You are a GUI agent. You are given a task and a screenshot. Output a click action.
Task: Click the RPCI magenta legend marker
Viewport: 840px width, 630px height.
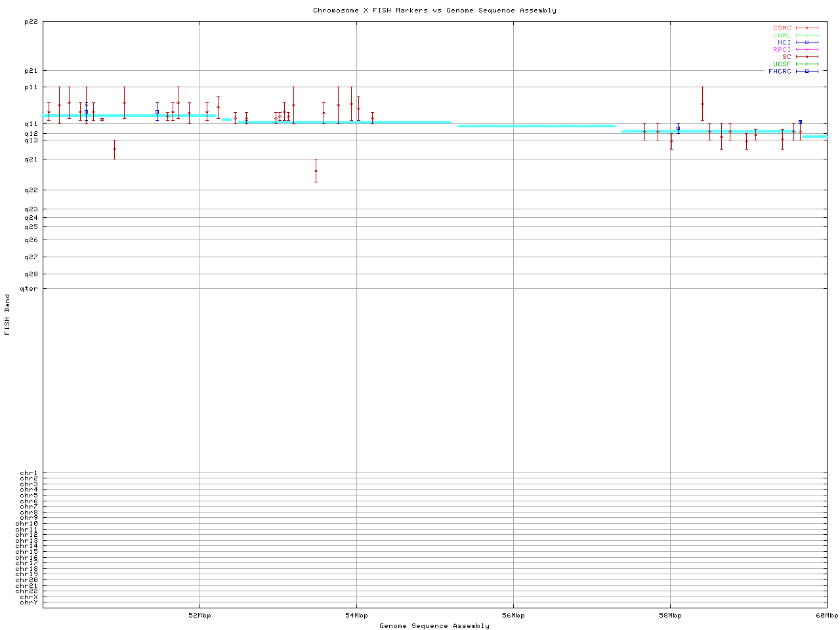point(807,50)
